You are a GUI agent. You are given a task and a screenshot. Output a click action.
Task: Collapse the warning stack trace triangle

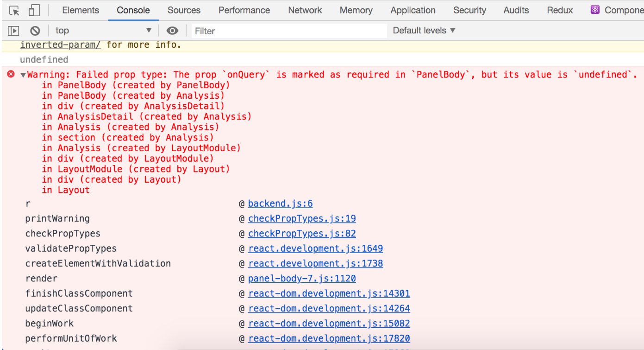coord(23,75)
